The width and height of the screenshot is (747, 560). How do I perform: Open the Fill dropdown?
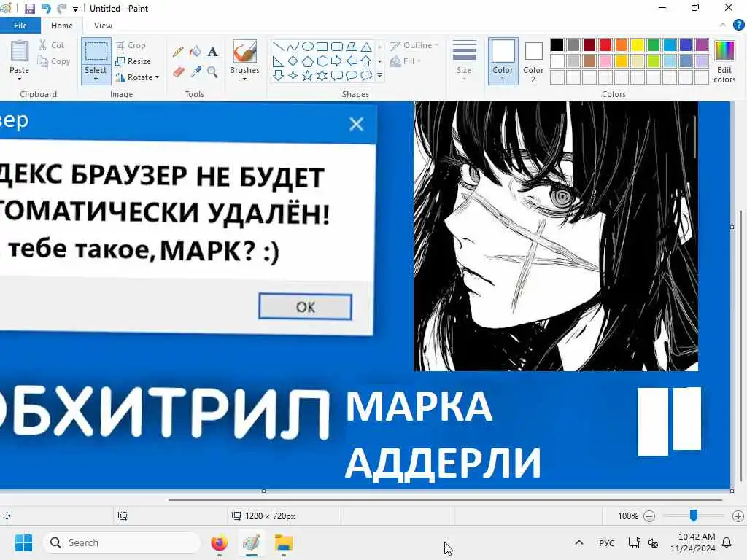click(x=406, y=61)
